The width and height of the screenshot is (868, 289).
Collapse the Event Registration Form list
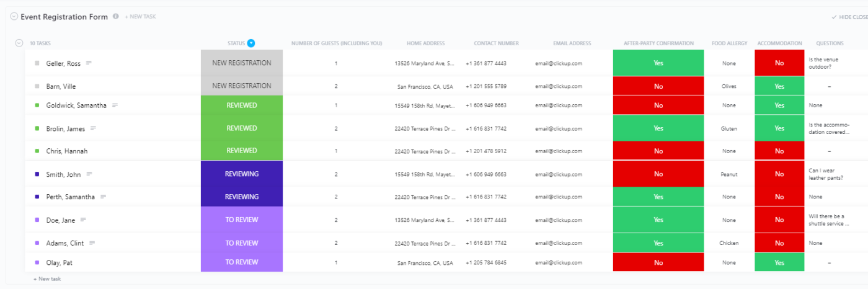[x=14, y=17]
